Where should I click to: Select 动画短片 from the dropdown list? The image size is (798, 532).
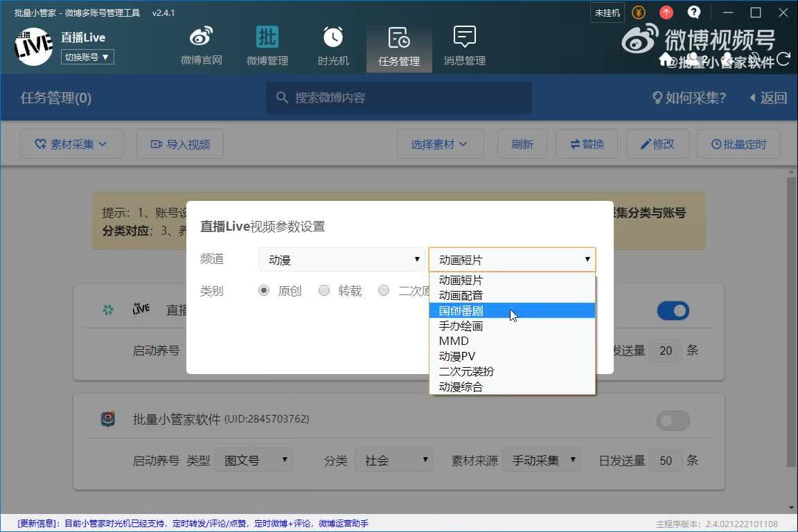(512, 280)
